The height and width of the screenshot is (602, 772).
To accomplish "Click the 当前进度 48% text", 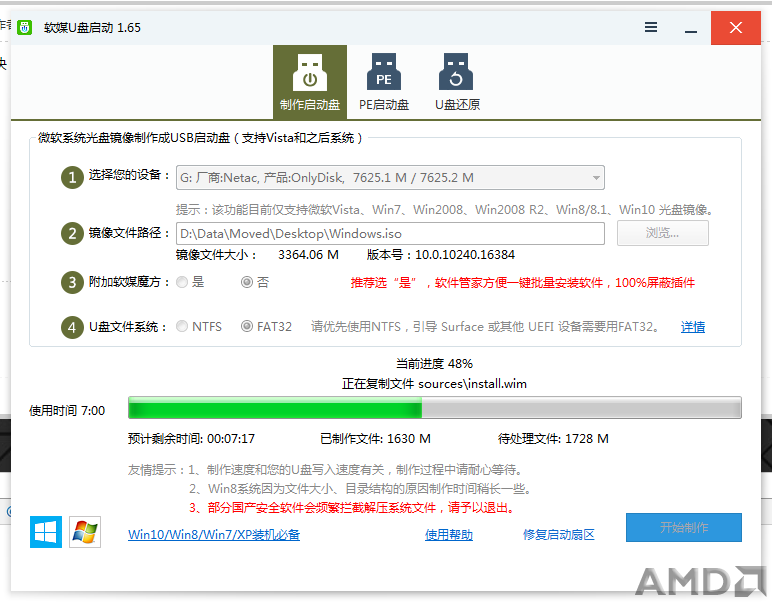I will point(434,364).
